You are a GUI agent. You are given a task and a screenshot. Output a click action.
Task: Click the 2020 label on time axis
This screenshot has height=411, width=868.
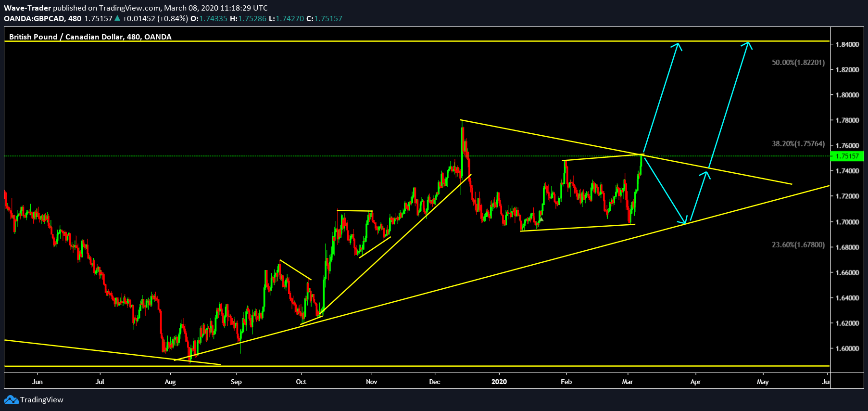point(499,382)
